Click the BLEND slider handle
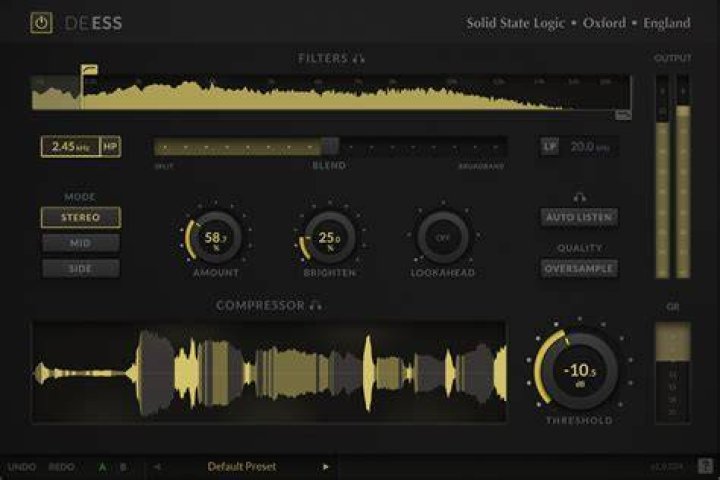The height and width of the screenshot is (480, 720). 330,147
